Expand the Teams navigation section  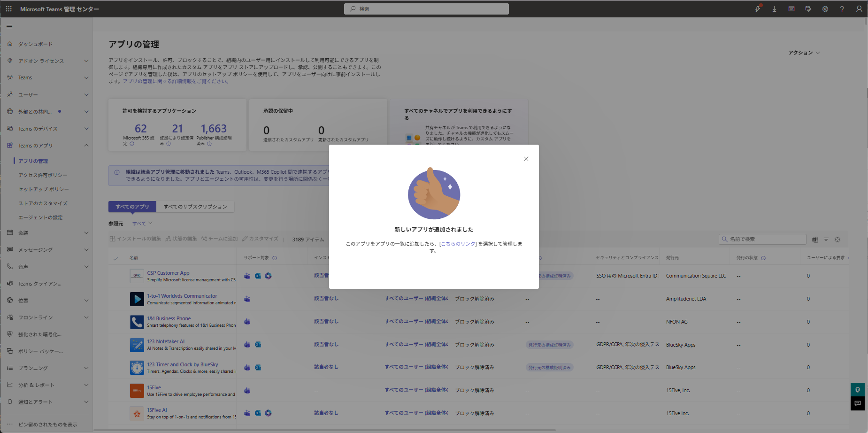86,78
